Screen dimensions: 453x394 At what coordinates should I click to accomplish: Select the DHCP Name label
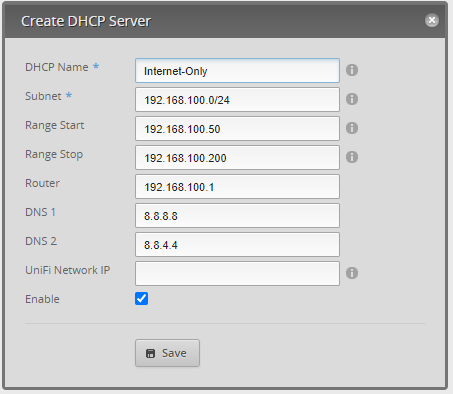pos(57,67)
